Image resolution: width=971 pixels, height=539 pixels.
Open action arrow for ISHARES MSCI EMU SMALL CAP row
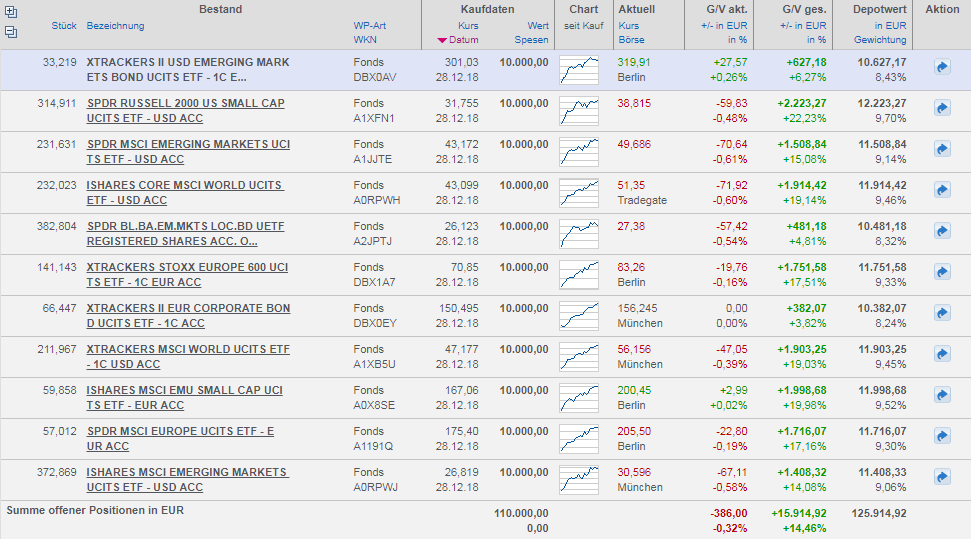[942, 395]
